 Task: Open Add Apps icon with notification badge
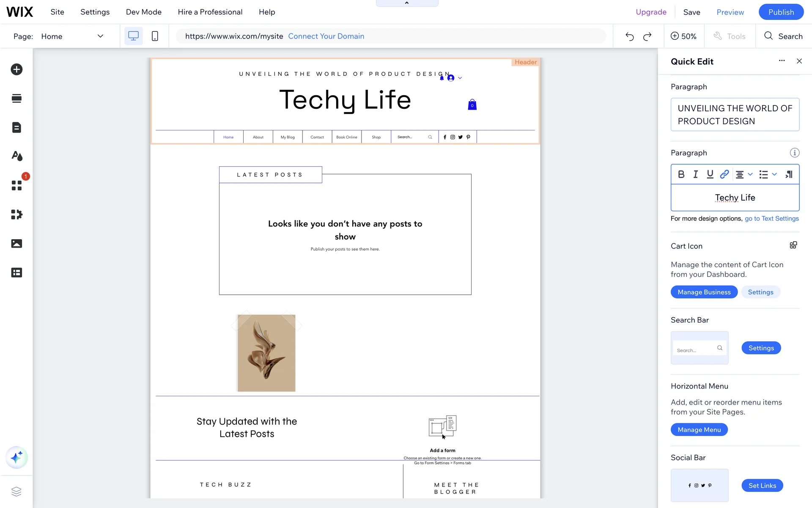[x=16, y=185]
